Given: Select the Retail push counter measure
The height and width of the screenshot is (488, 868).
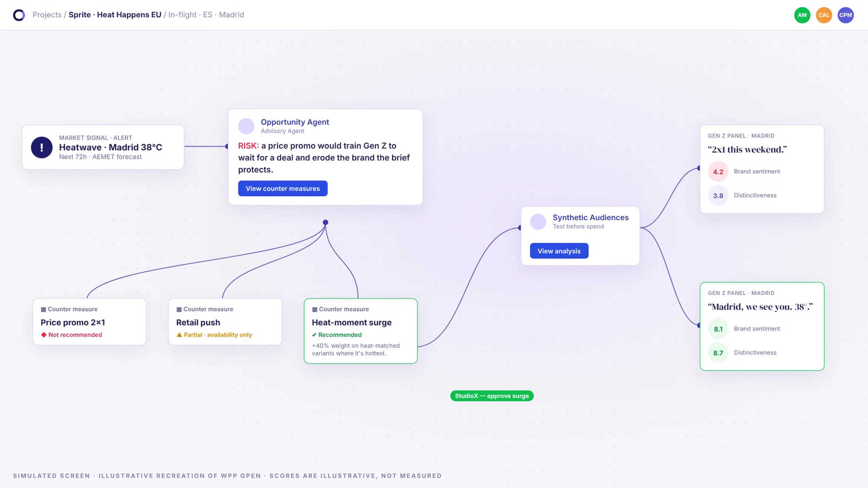Looking at the screenshot, I should (225, 322).
